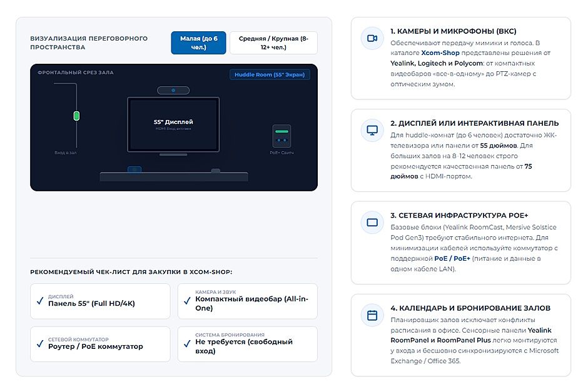588x387 pixels.
Task: Click the PoE / PoE+ highlighted text
Action: pyautogui.click(x=452, y=258)
